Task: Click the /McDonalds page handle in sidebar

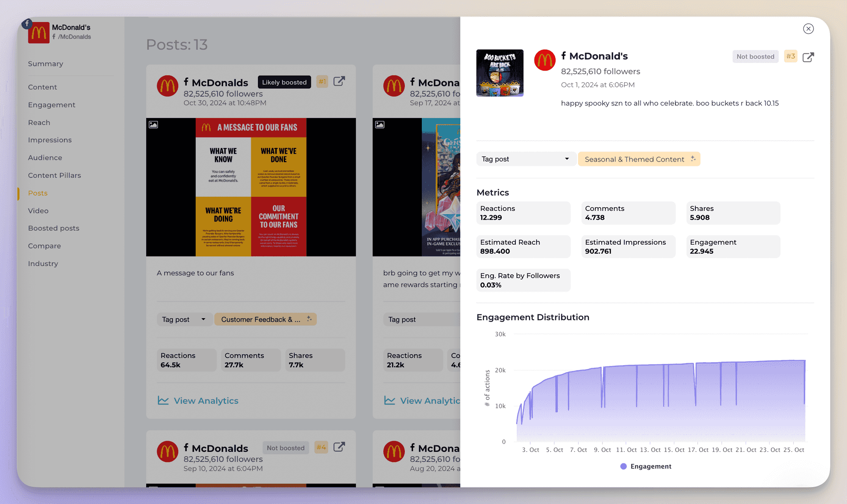Action: 72,37
